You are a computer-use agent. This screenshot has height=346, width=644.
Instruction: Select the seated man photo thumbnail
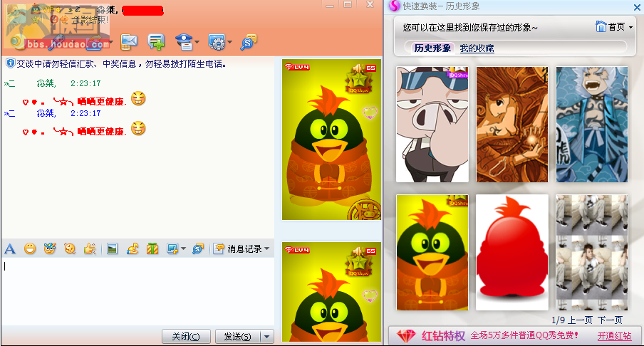pyautogui.click(x=592, y=253)
